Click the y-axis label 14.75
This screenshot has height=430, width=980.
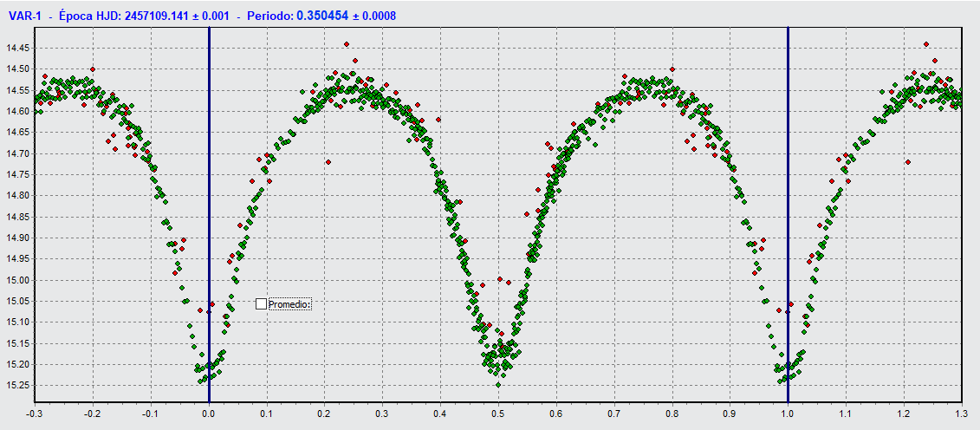pos(17,174)
